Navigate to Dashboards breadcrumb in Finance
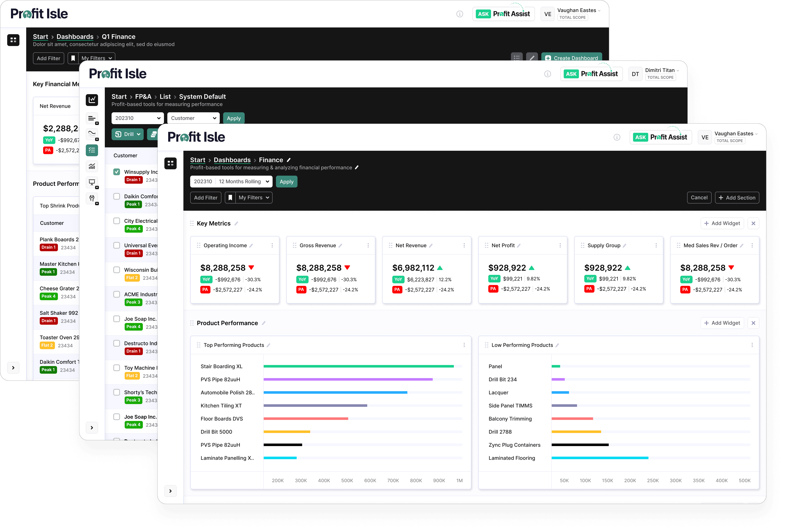 [x=232, y=160]
